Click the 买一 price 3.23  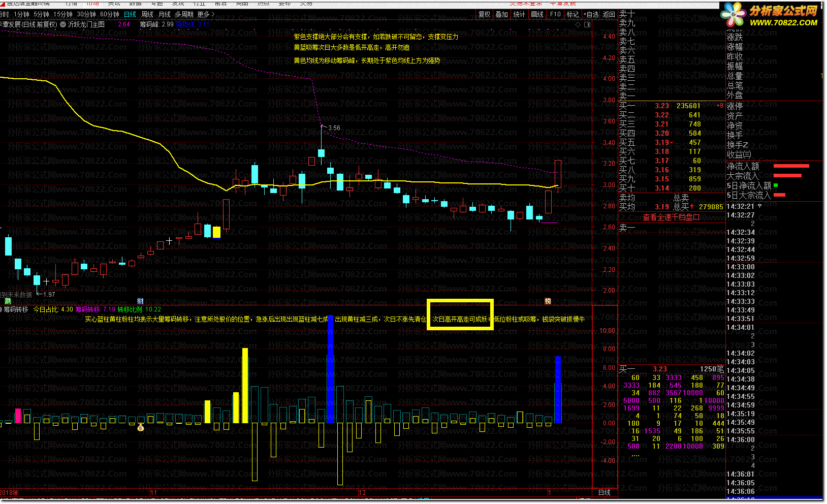coord(662,106)
